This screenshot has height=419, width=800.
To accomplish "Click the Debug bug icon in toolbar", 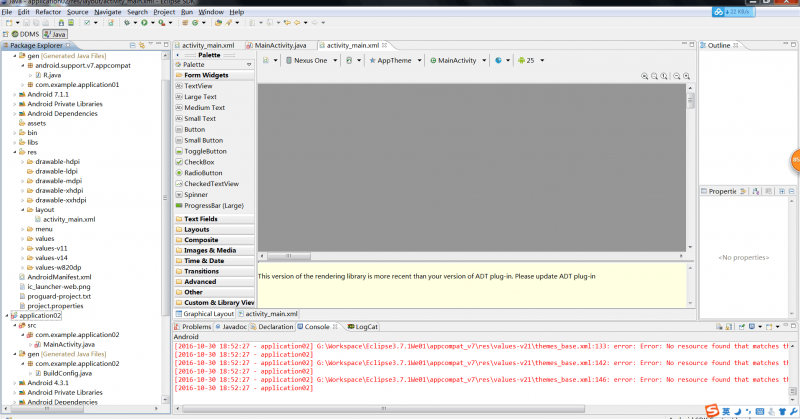I will pos(129,22).
